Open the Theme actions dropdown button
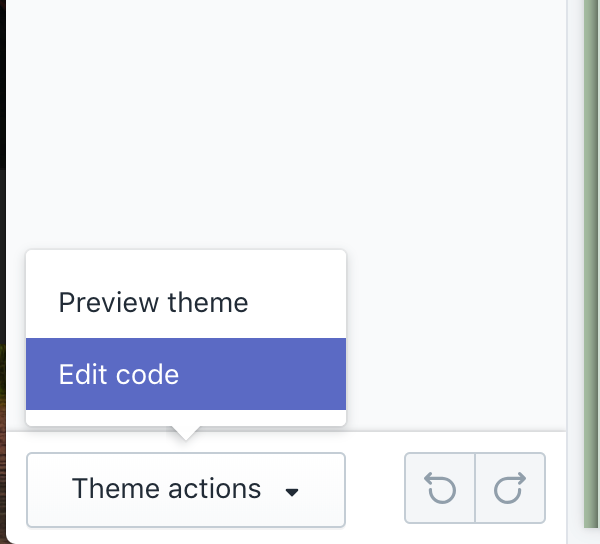Screen dimensions: 600x544 tap(186, 489)
